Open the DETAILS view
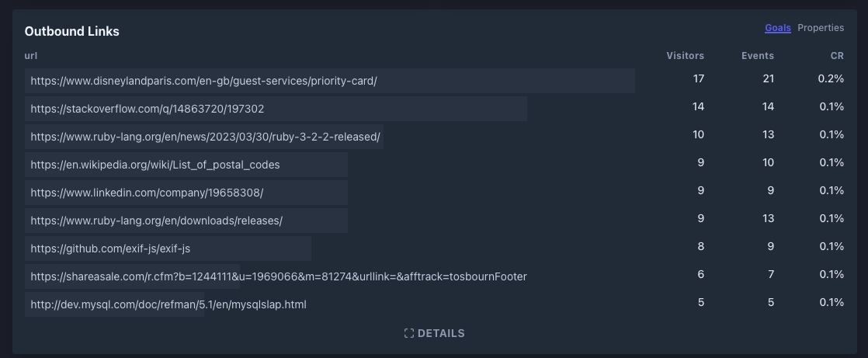The width and height of the screenshot is (868, 358). coord(435,333)
